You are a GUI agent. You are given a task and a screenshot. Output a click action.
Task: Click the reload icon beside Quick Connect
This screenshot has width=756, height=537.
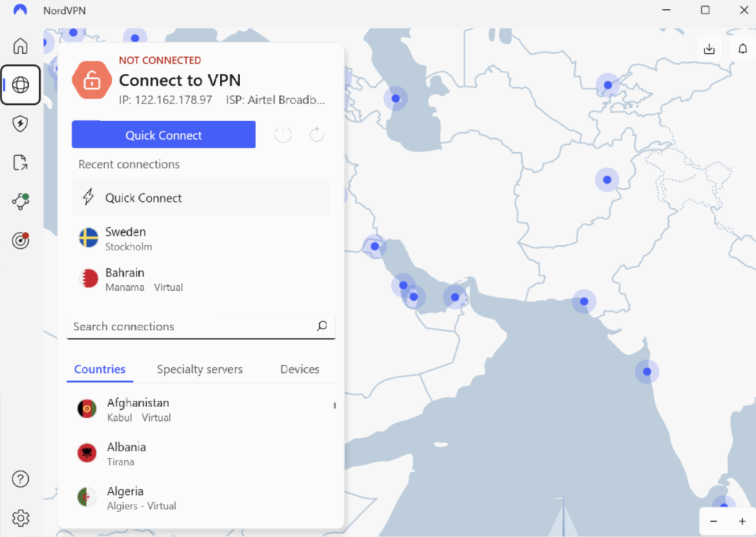(316, 134)
